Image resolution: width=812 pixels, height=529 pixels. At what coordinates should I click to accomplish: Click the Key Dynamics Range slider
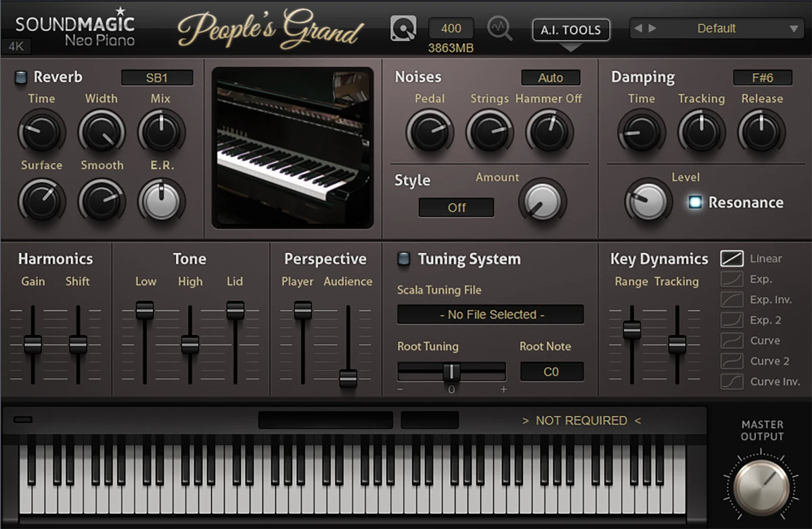tap(632, 329)
